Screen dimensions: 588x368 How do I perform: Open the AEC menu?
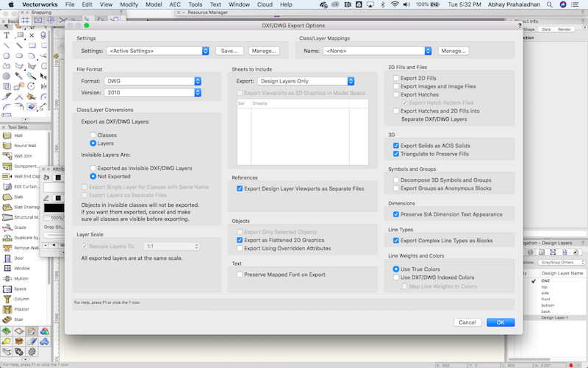(x=175, y=4)
